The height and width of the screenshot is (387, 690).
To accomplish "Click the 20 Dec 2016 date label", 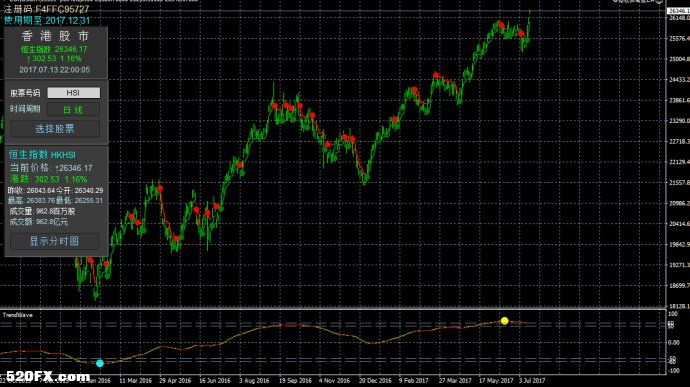I will coord(375,380).
